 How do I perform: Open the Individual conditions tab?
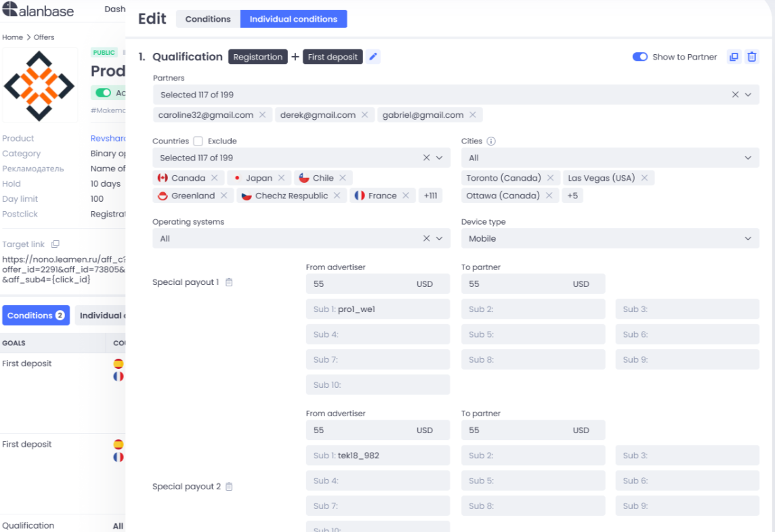pyautogui.click(x=293, y=18)
